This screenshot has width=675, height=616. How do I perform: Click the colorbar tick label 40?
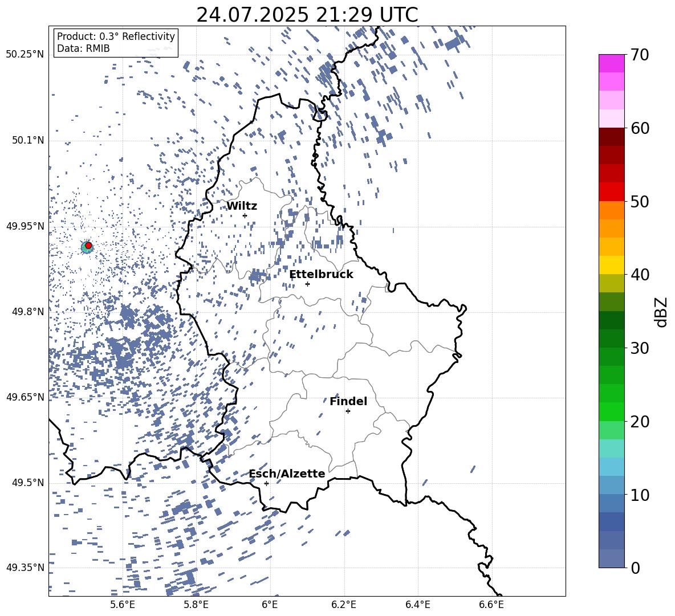(640, 275)
